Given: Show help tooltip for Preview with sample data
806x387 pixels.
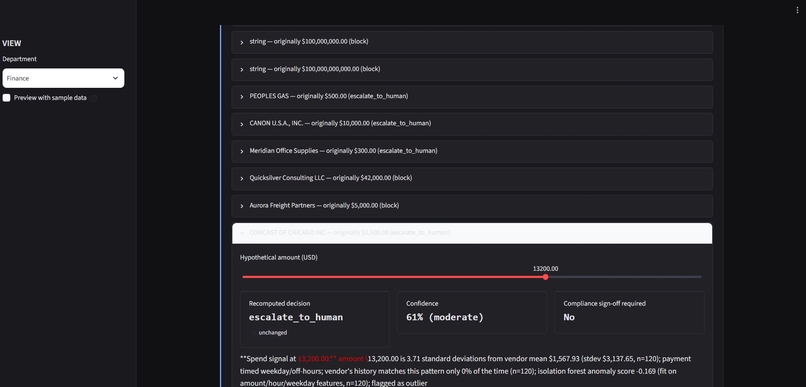Looking at the screenshot, I should [x=94, y=98].
